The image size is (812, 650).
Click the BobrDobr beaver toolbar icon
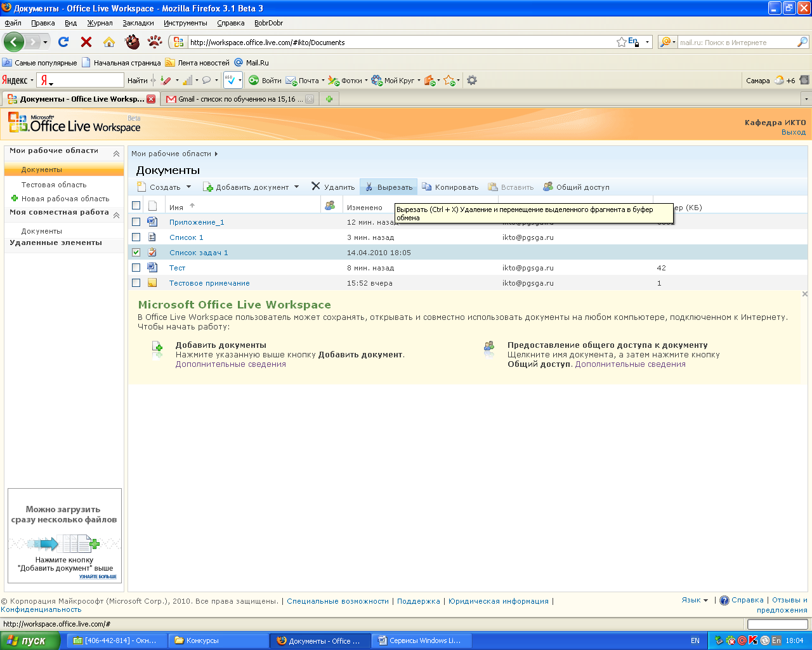pos(132,42)
